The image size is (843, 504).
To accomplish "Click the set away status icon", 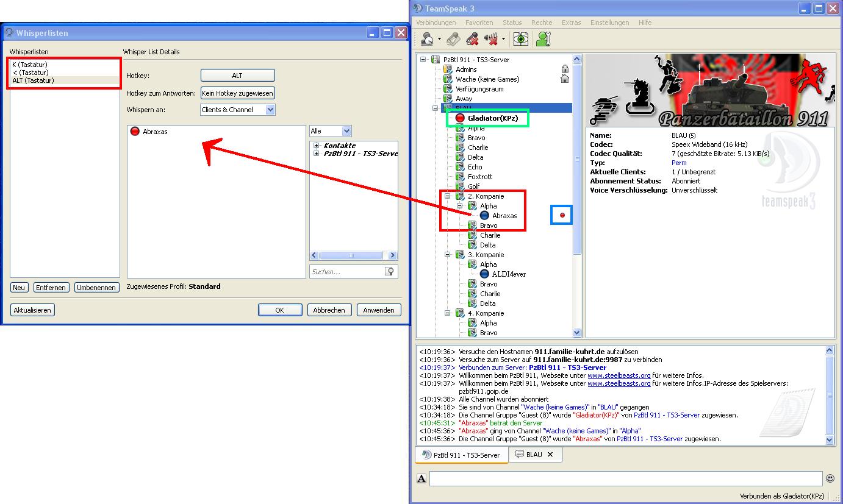I will pyautogui.click(x=426, y=39).
